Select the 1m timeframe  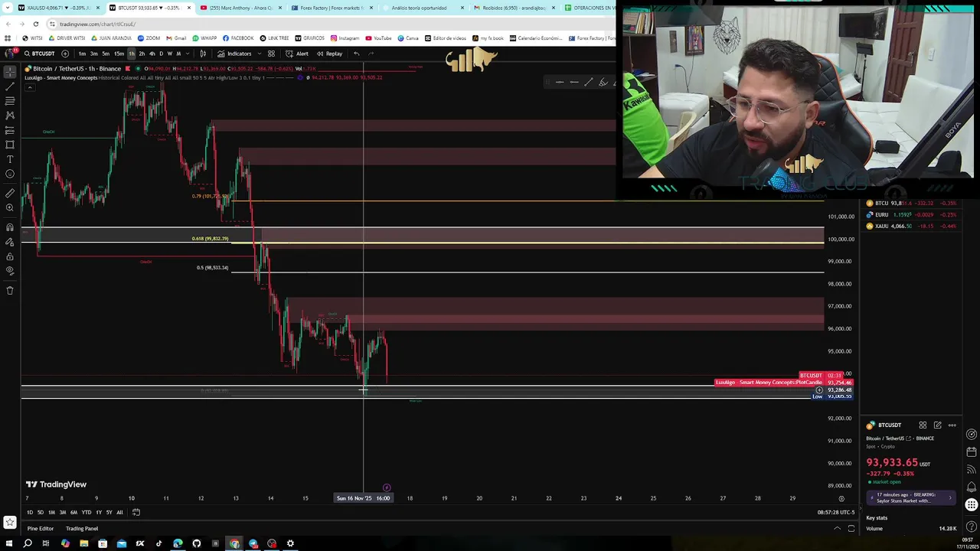pyautogui.click(x=82, y=54)
